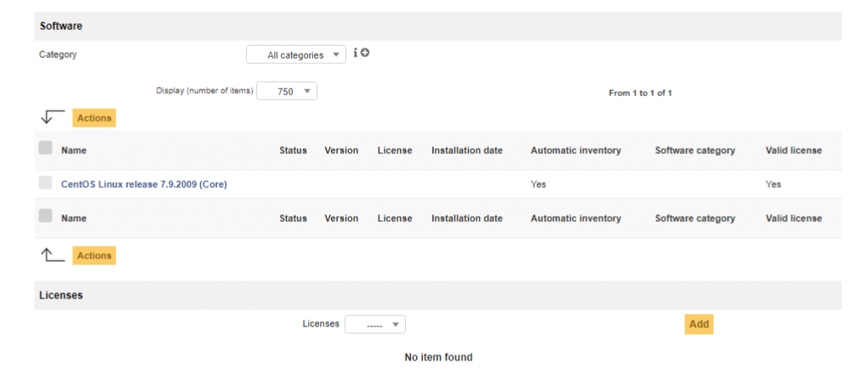Click Valid license header above the CentOS row
Viewport: 868px width, 375px height.
click(x=793, y=151)
